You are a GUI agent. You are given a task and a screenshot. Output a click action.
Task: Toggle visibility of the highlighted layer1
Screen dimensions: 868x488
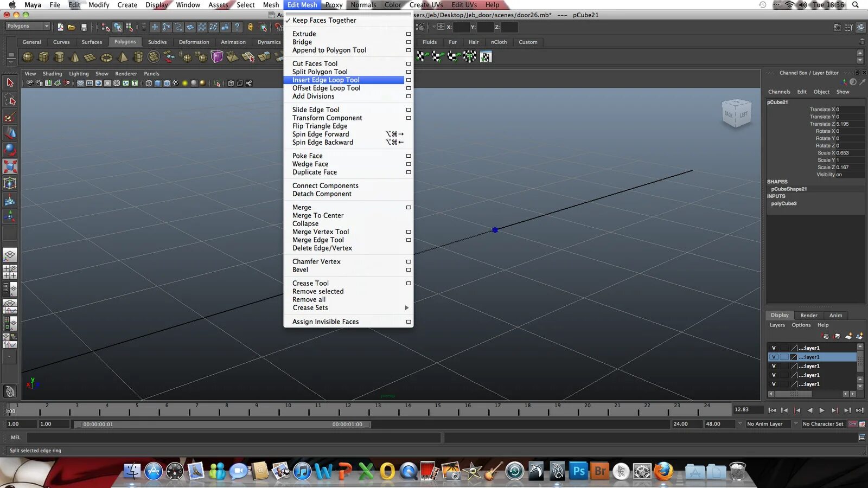click(x=774, y=357)
